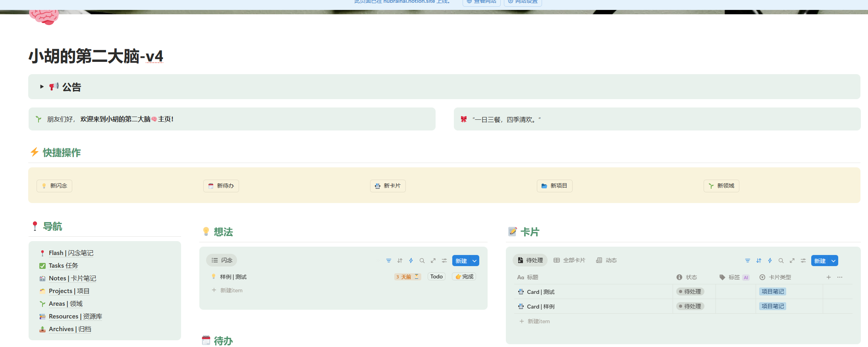Open full-page expand icon in 卡片 database
Viewport: 868px width, 347px height.
click(792, 261)
